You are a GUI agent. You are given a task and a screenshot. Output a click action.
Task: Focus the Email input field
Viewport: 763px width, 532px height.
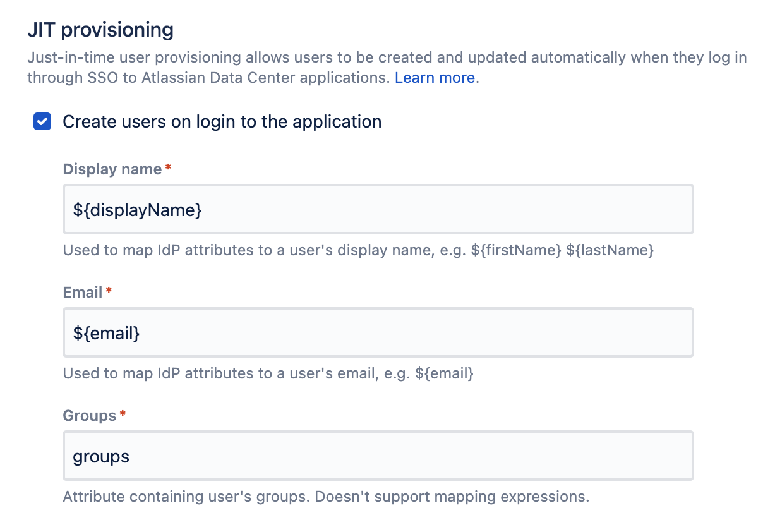pyautogui.click(x=378, y=332)
